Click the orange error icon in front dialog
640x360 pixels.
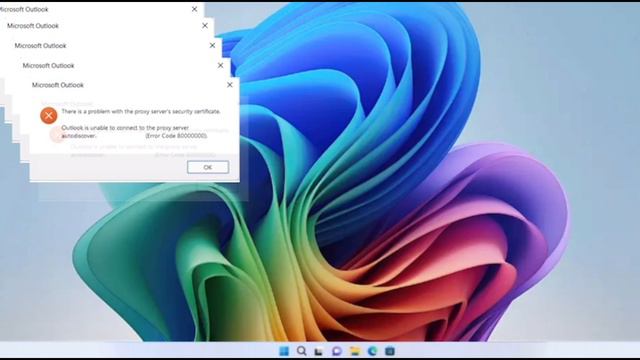pos(49,116)
